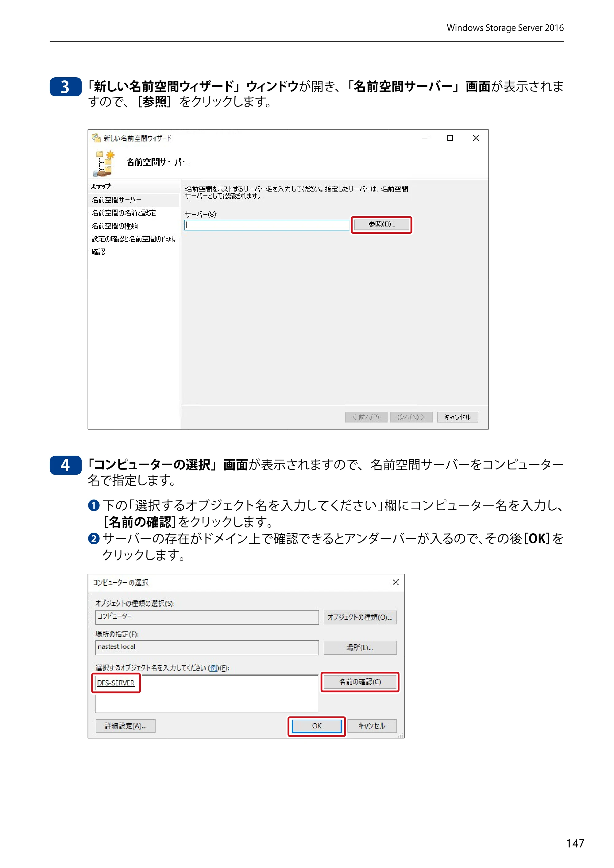Cancel the namespace wizard with キャンセル
This screenshot has width=614, height=868.
tap(458, 417)
